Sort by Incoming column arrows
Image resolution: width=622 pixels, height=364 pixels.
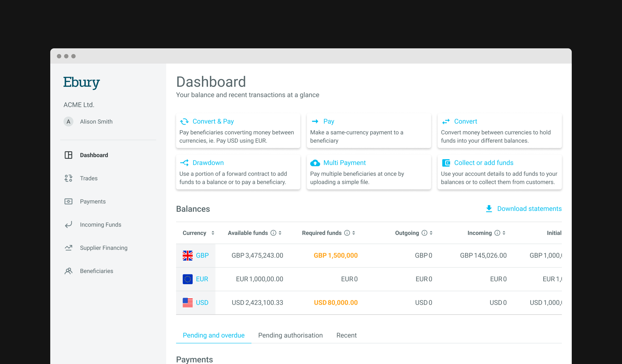(x=504, y=233)
